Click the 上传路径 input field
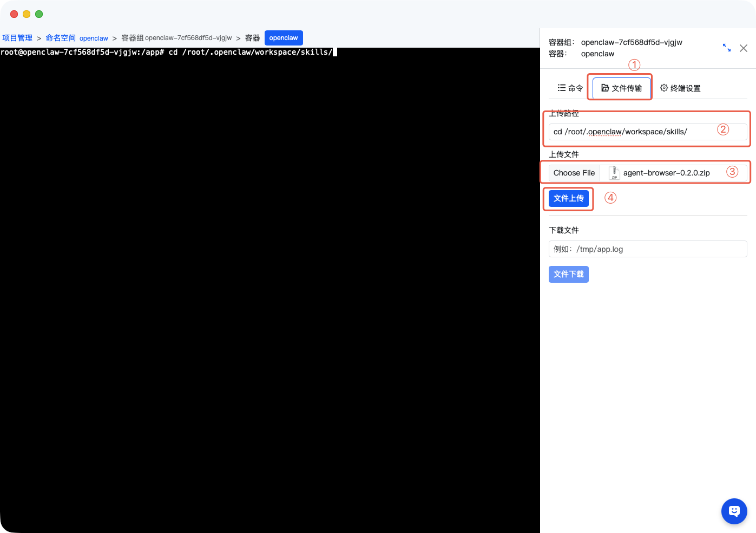Screen dimensions: 756x533 tap(630, 132)
